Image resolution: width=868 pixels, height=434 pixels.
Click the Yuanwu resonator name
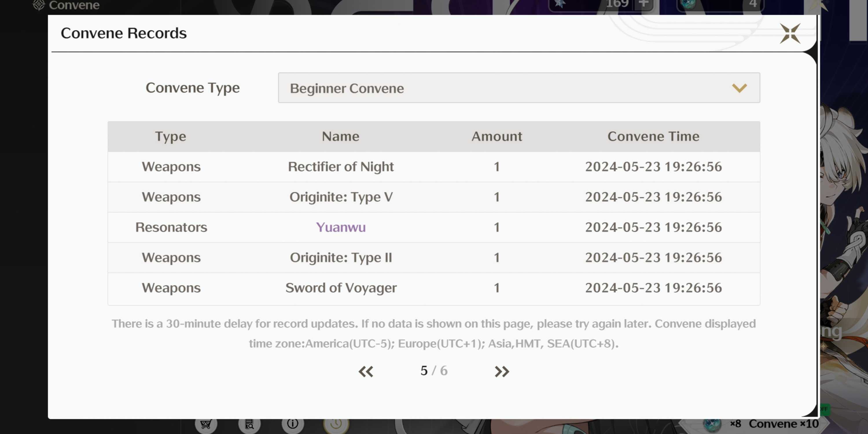340,227
